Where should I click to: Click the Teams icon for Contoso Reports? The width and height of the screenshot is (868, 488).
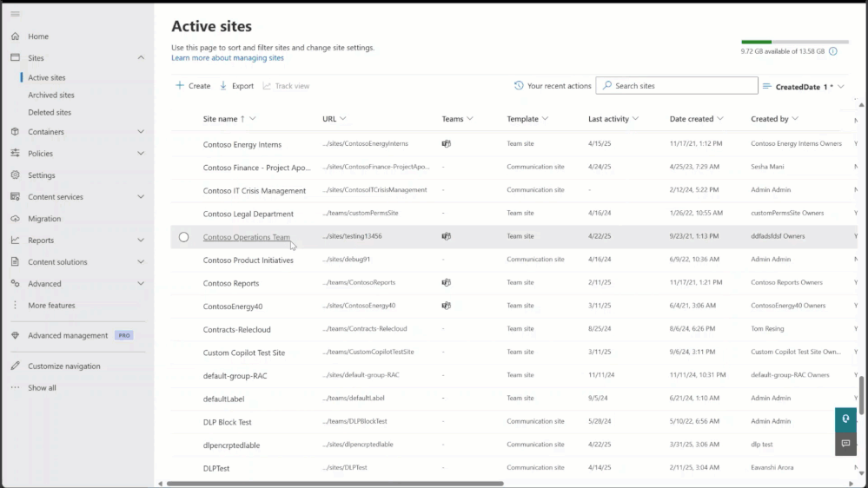(x=447, y=283)
